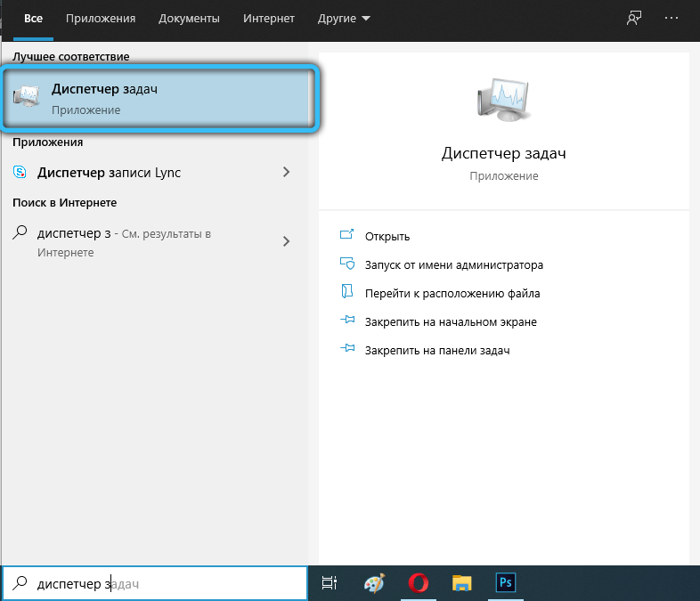Expand the web search result chevron
The height and width of the screenshot is (601, 700).
[x=286, y=242]
